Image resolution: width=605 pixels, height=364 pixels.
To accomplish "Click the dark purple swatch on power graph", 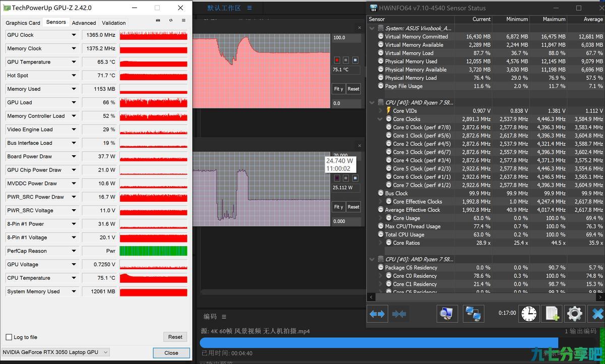I will click(337, 178).
